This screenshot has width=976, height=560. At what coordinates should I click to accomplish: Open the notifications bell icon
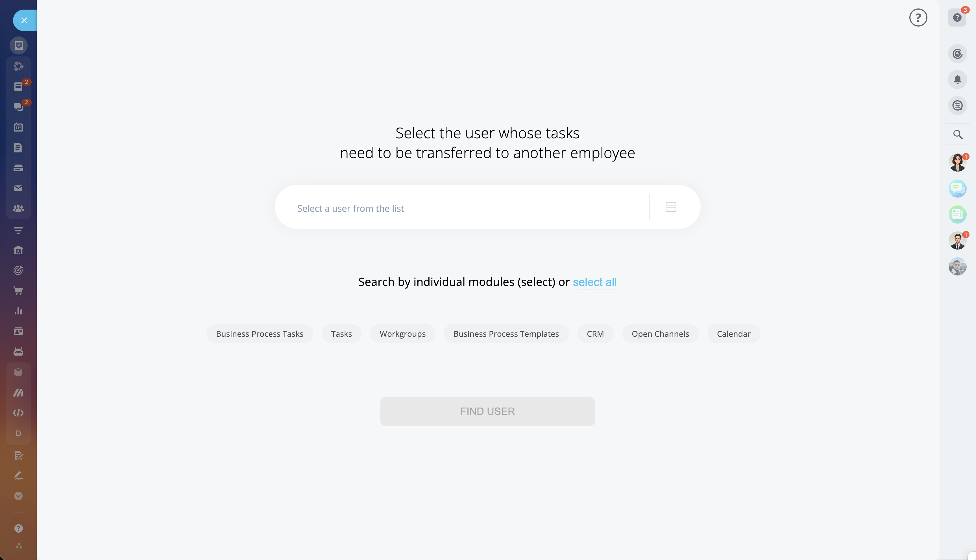coord(957,80)
